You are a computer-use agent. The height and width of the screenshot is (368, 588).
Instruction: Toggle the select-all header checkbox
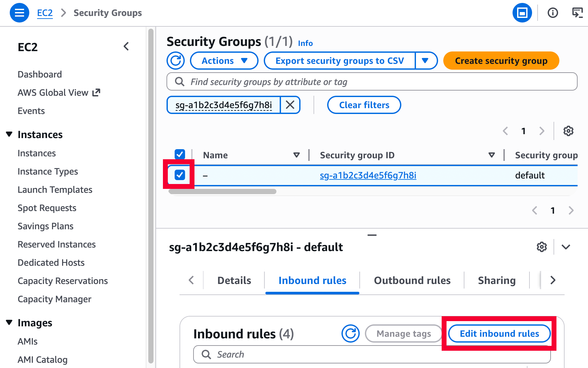click(x=180, y=154)
